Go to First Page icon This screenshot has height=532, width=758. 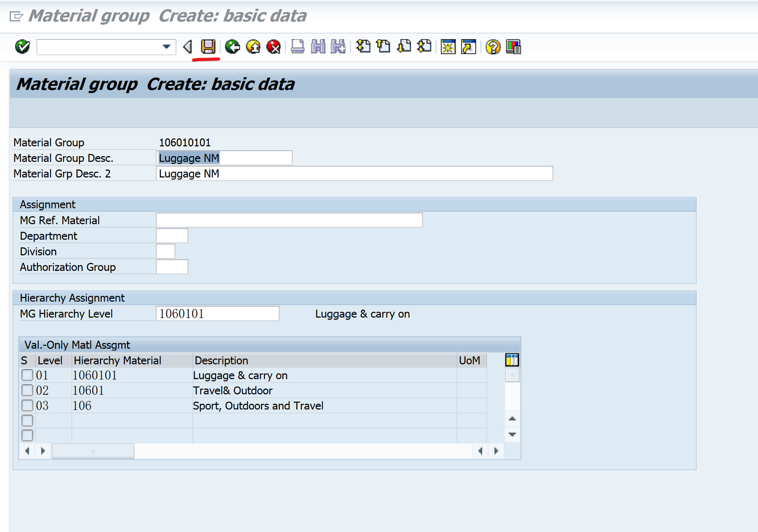point(363,47)
